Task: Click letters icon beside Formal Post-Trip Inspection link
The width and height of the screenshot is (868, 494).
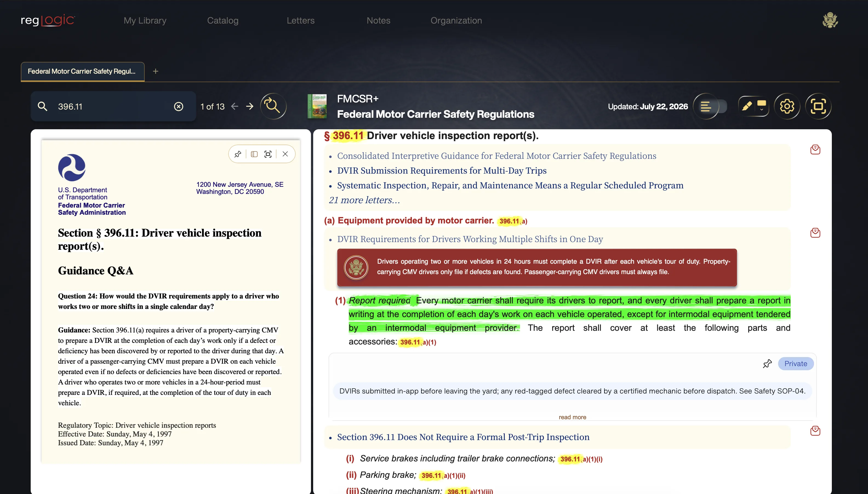Action: (x=815, y=430)
